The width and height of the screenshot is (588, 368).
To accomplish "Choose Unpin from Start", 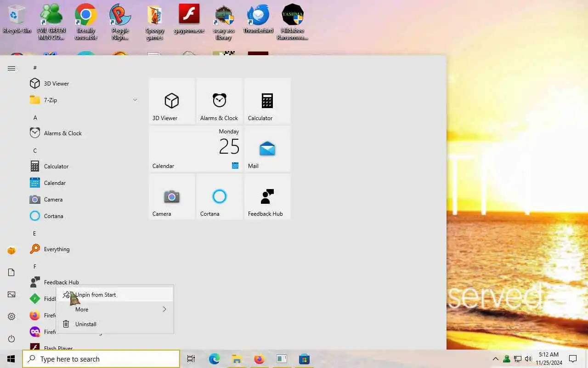I will click(115, 294).
